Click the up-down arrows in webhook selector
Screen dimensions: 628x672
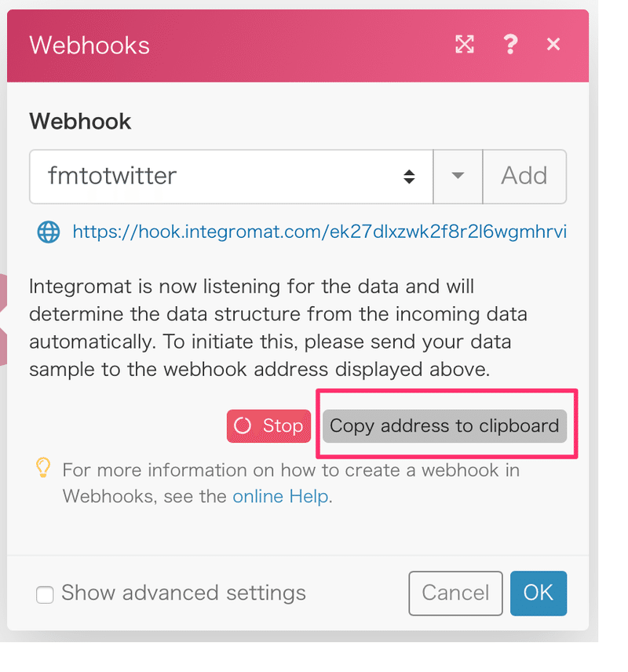(409, 177)
